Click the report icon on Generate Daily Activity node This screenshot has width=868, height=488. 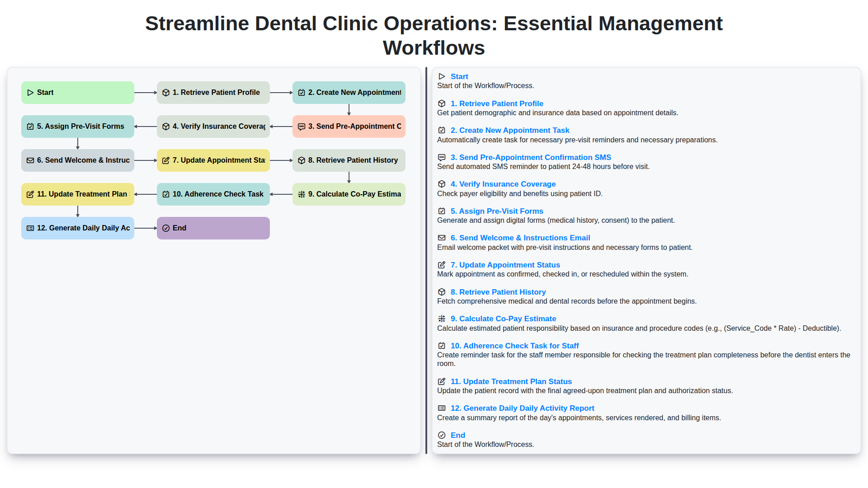[30, 228]
